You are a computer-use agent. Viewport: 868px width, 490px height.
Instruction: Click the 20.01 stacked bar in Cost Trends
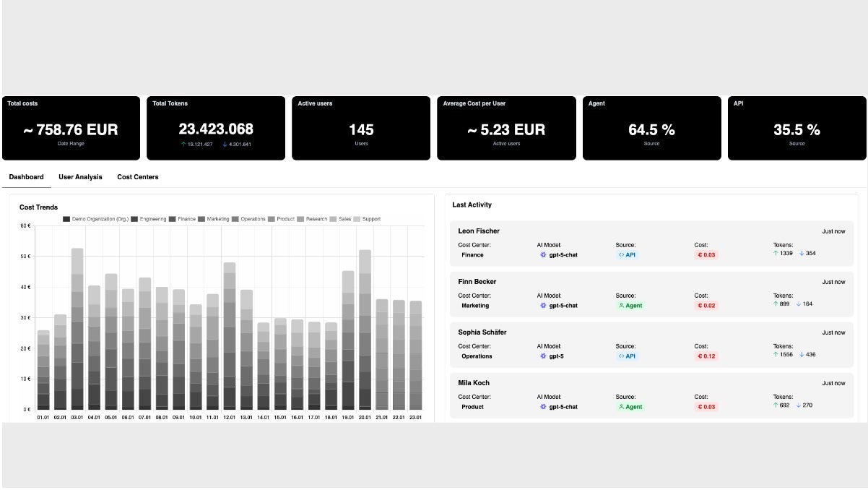point(365,330)
